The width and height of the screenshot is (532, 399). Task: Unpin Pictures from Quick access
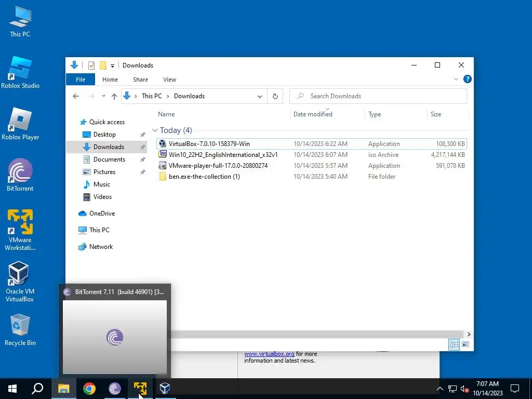(x=143, y=172)
